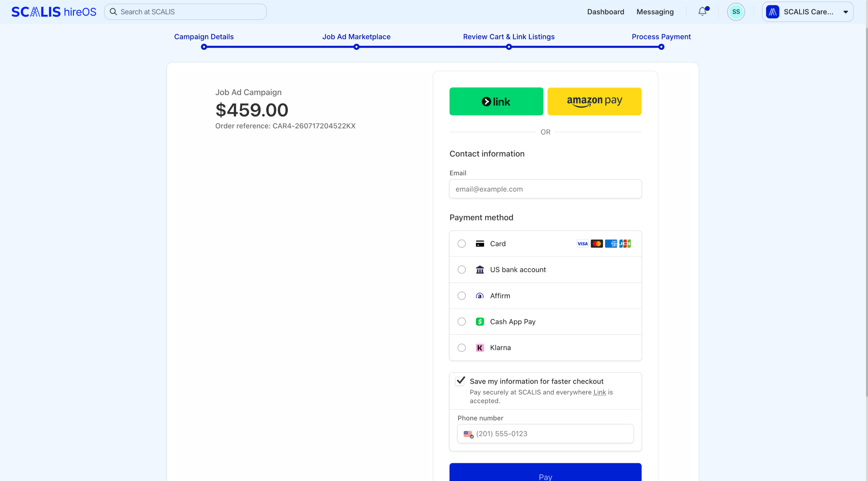Click the Job Ad Campaign label
868x481 pixels.
pyautogui.click(x=248, y=92)
